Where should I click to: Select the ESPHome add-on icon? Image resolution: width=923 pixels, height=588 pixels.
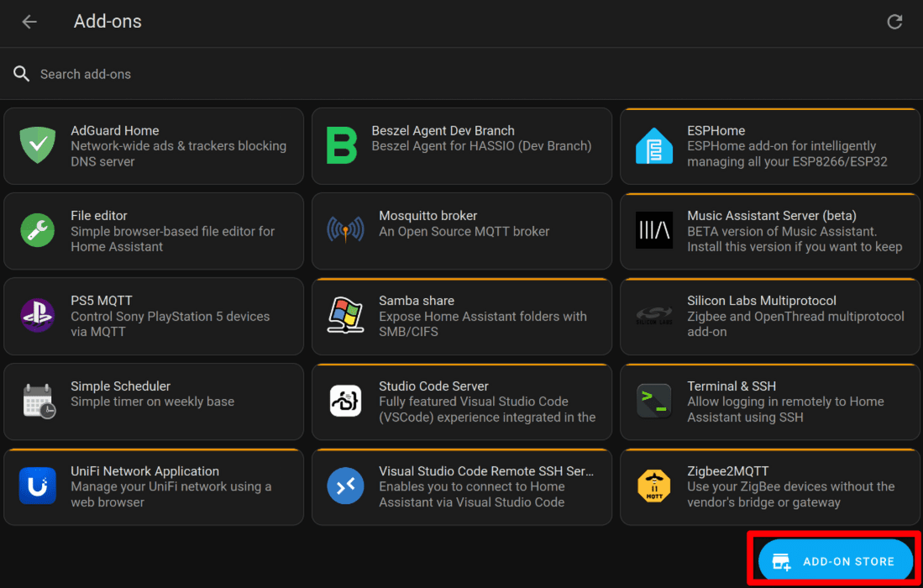pyautogui.click(x=654, y=145)
